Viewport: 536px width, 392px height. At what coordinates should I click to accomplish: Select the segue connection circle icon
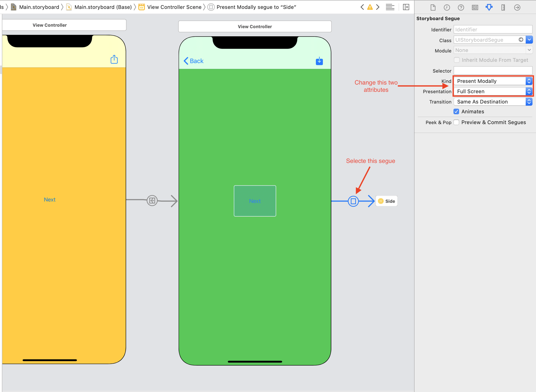click(x=353, y=201)
